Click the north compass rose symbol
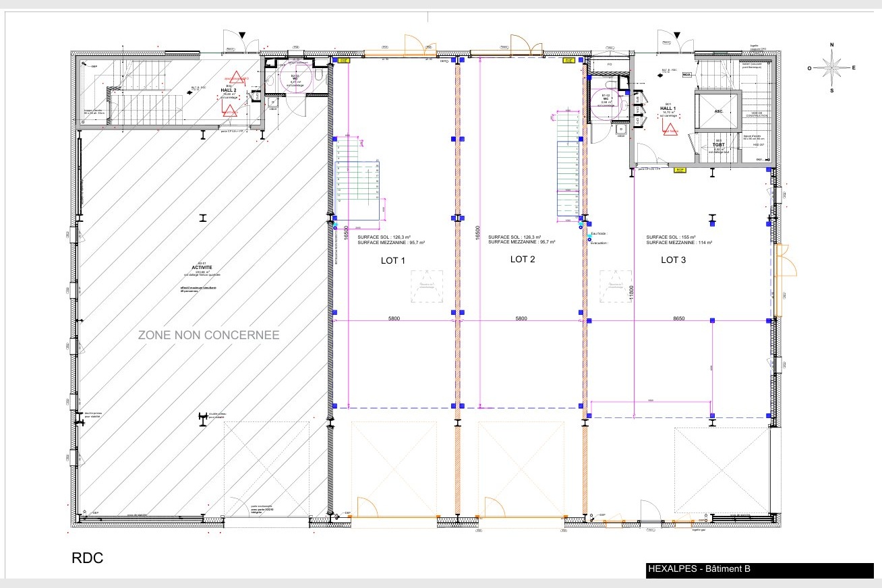This screenshot has height=588, width=882. [x=831, y=67]
